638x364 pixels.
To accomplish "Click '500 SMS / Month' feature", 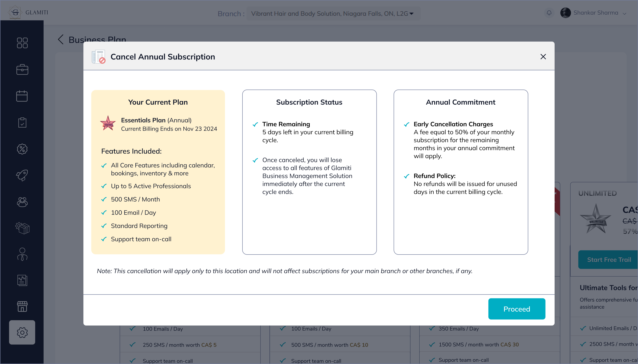I will tap(135, 199).
